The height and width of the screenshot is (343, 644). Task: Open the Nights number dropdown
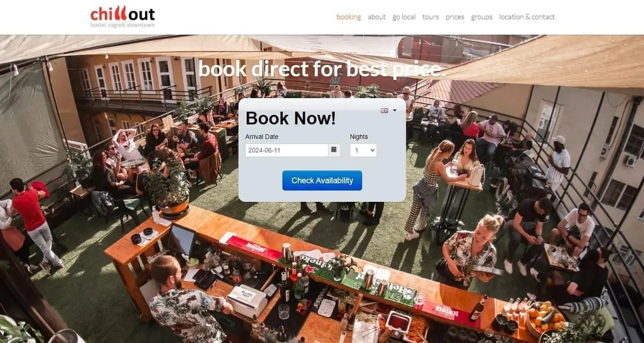point(363,150)
